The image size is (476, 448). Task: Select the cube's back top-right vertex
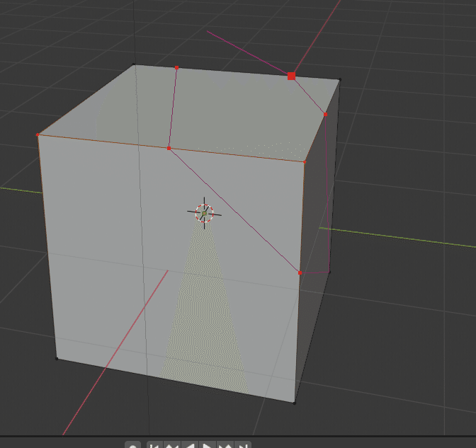pyautogui.click(x=340, y=79)
